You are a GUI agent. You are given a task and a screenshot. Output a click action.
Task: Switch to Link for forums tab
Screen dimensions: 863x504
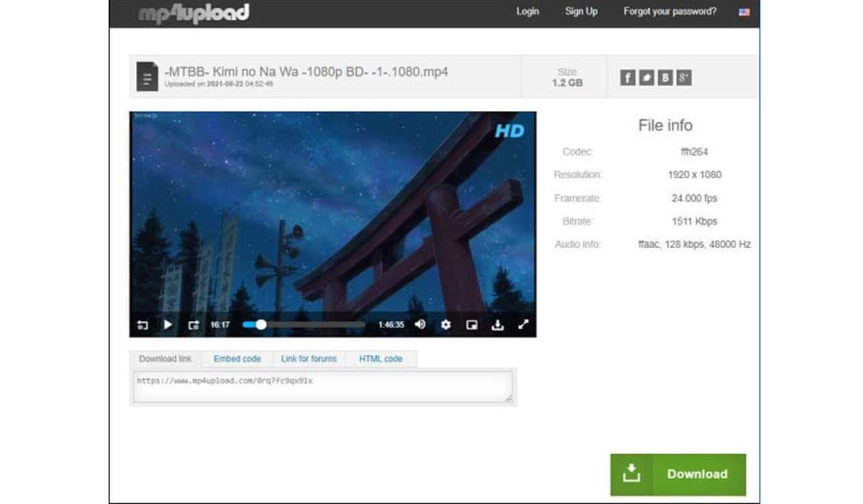(309, 359)
